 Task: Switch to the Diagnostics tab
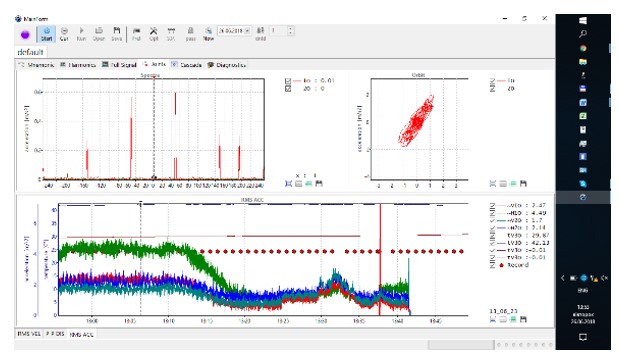tap(227, 64)
